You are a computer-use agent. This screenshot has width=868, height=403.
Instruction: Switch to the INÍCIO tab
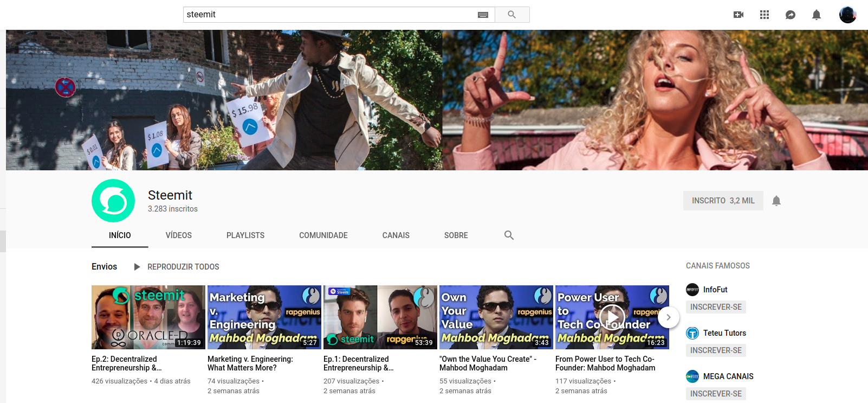coord(120,235)
